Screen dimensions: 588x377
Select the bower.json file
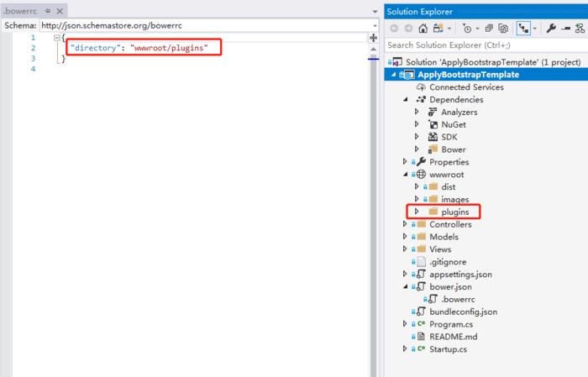pyautogui.click(x=450, y=286)
